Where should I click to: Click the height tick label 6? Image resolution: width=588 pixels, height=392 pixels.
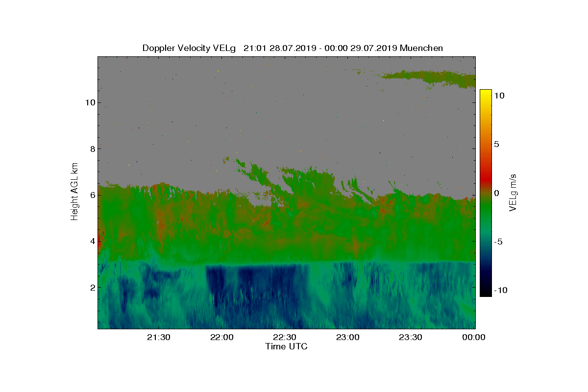click(92, 195)
